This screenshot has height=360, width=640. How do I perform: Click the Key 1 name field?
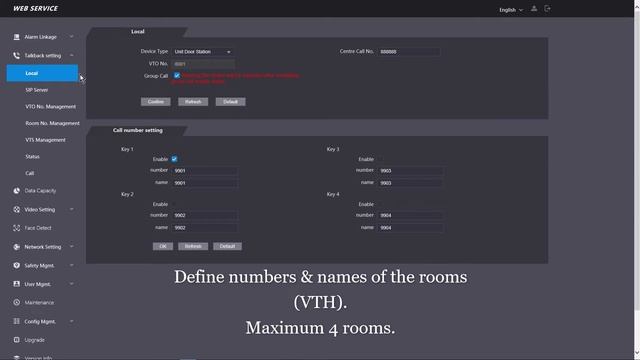(x=205, y=183)
